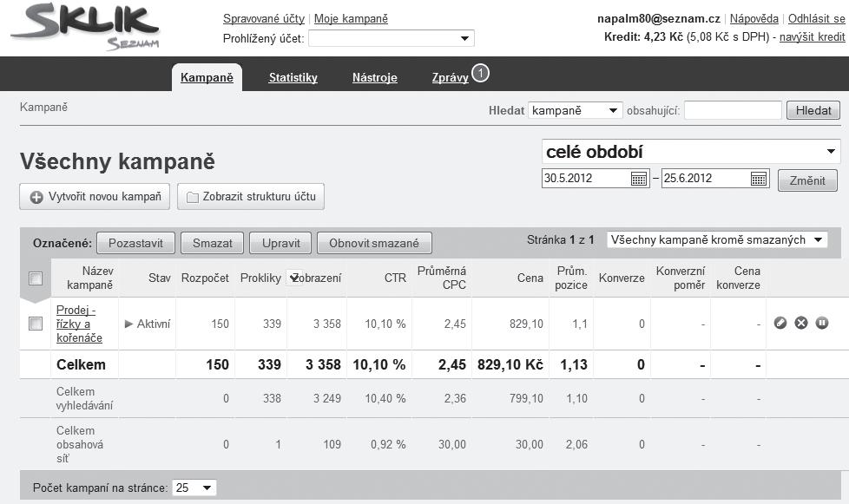
Task: Click Zobrazit strukturu účtu button
Action: click(251, 196)
